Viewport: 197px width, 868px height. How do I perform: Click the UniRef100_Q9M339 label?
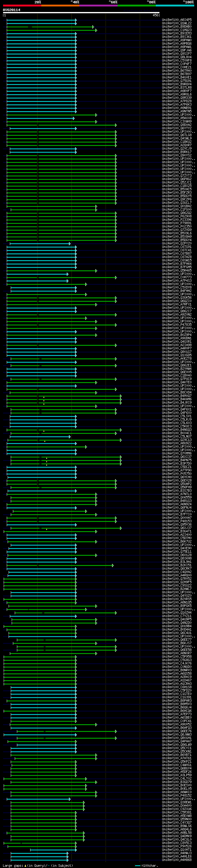point(177,98)
